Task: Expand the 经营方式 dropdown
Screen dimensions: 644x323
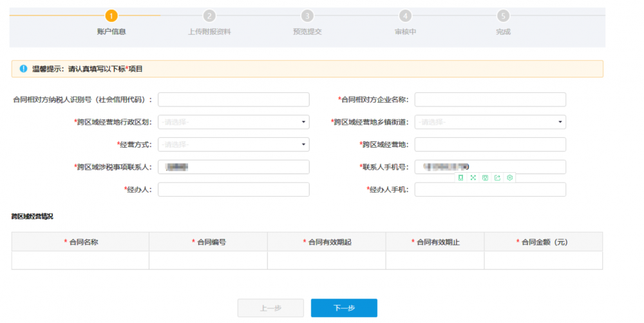Action: pyautogui.click(x=233, y=144)
